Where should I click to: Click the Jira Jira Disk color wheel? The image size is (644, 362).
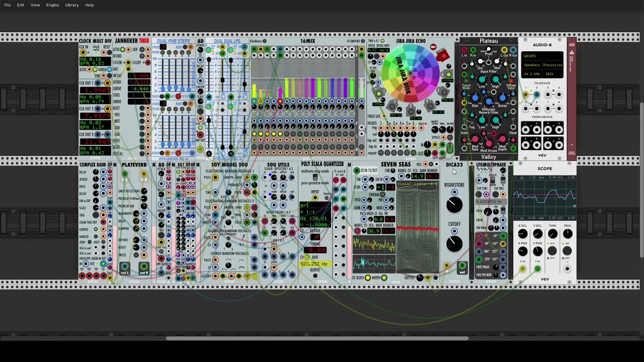click(411, 73)
